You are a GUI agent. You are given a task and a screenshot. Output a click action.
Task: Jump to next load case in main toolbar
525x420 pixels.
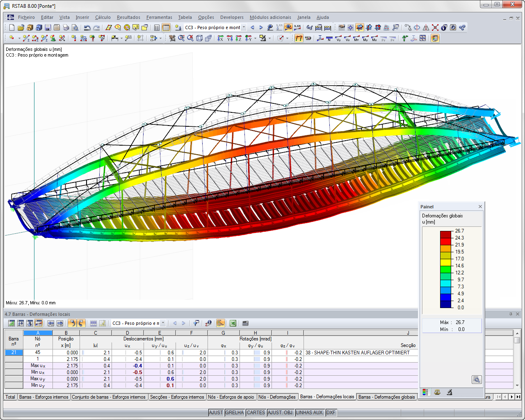click(261, 27)
